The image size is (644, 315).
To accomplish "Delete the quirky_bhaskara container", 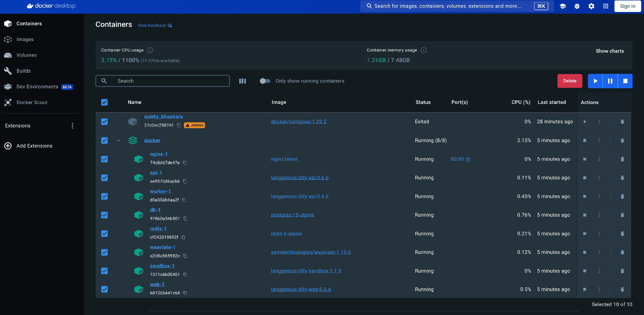I will (622, 122).
